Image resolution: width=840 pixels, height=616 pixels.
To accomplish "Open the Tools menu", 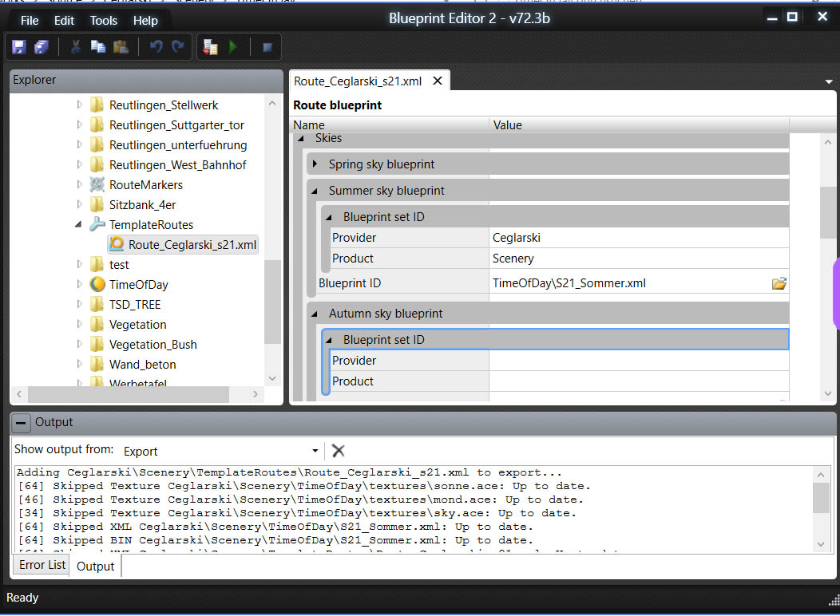I will (103, 20).
